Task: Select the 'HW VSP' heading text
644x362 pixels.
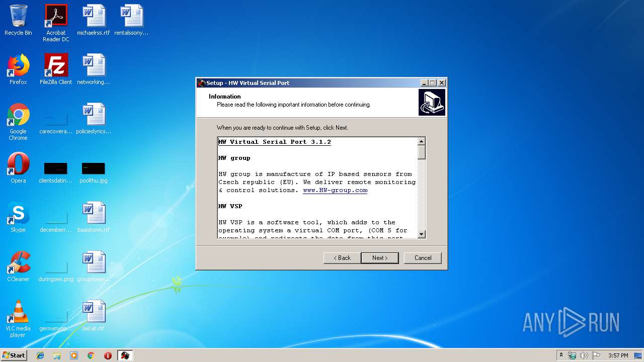Action: [x=230, y=207]
